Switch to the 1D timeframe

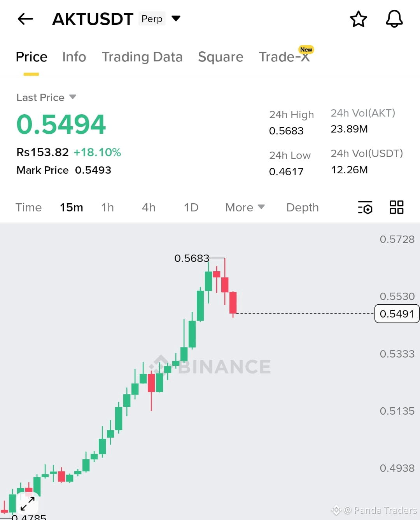[x=191, y=208]
